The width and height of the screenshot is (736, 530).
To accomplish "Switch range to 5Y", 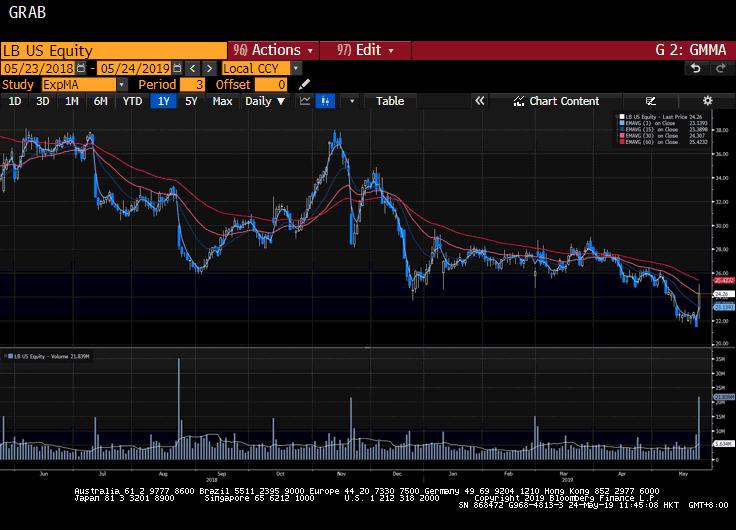I will (191, 101).
